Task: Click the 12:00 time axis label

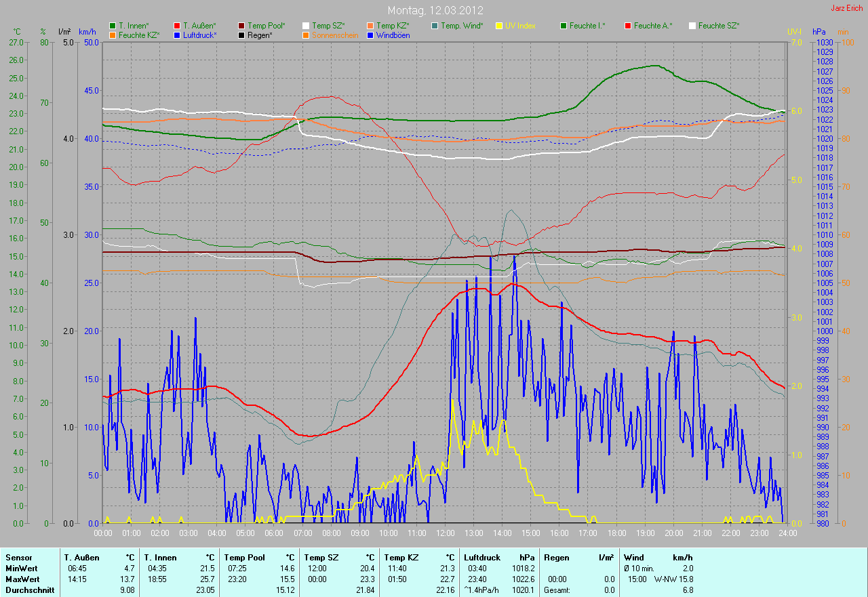Action: [x=445, y=533]
